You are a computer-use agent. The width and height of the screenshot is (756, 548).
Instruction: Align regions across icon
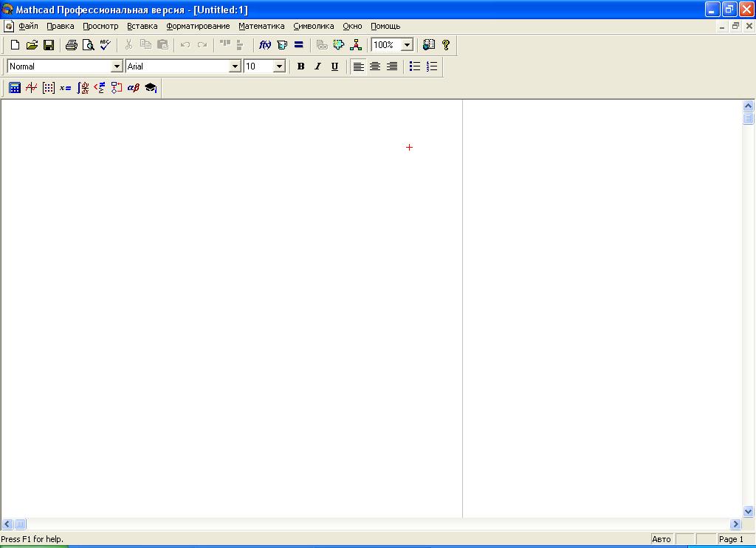(224, 45)
